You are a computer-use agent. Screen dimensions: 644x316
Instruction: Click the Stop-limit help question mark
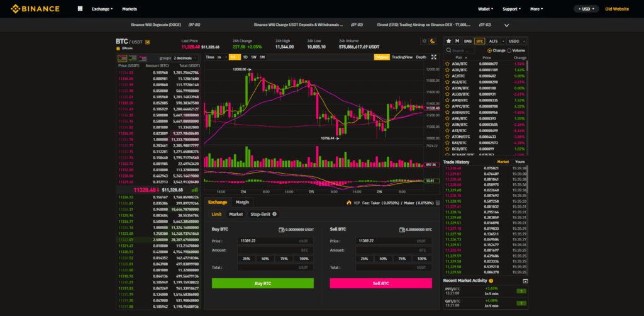tap(274, 214)
